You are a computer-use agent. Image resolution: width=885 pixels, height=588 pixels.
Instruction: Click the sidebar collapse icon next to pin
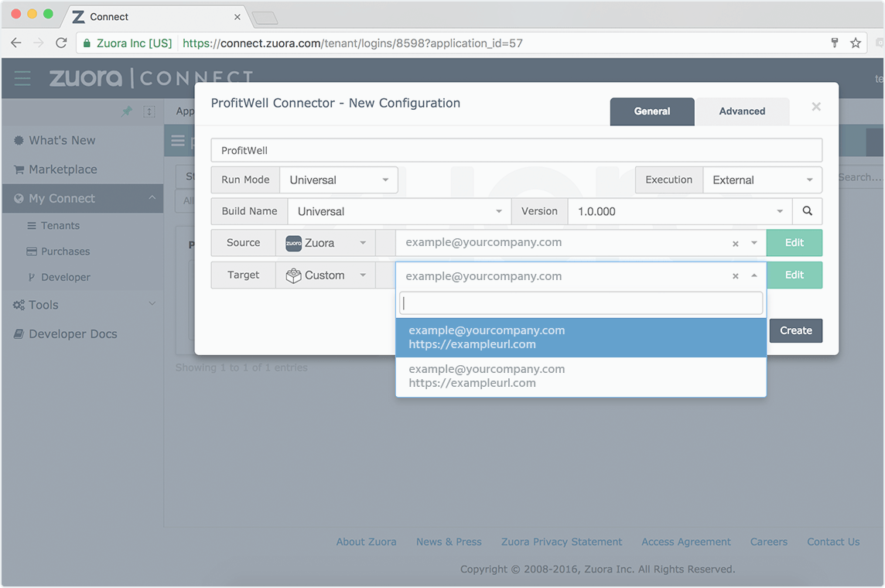pos(149,111)
